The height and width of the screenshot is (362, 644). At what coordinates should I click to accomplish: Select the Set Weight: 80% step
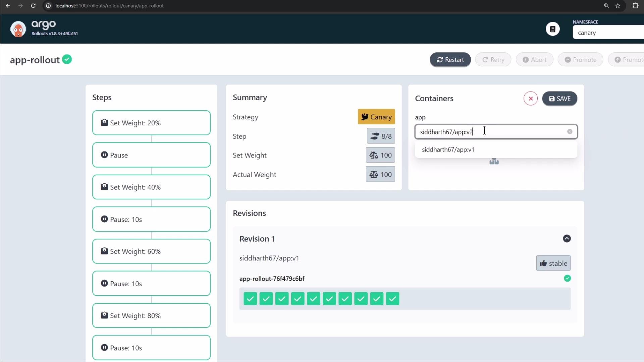click(151, 315)
